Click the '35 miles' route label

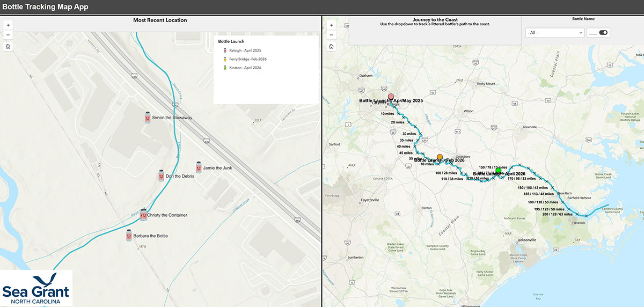(406, 140)
